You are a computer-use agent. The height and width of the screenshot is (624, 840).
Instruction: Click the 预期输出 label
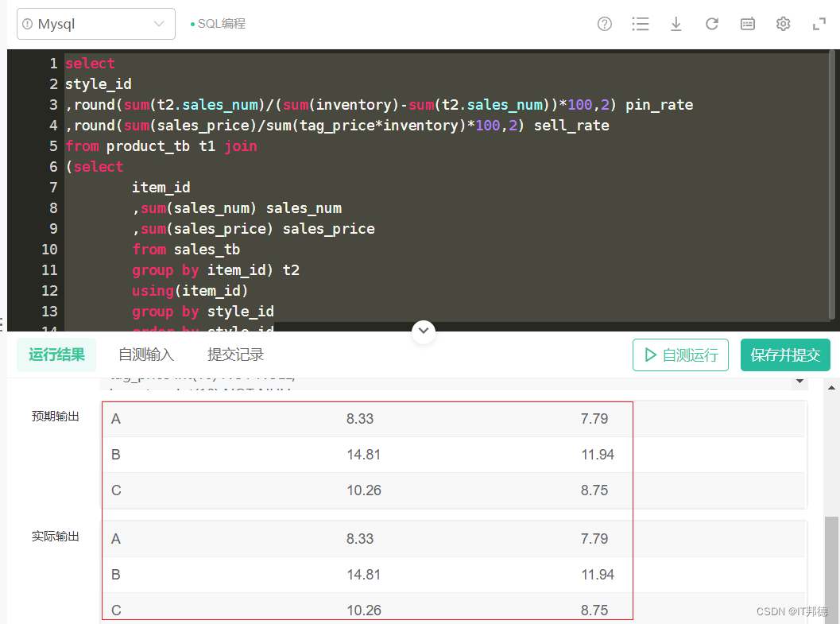55,417
